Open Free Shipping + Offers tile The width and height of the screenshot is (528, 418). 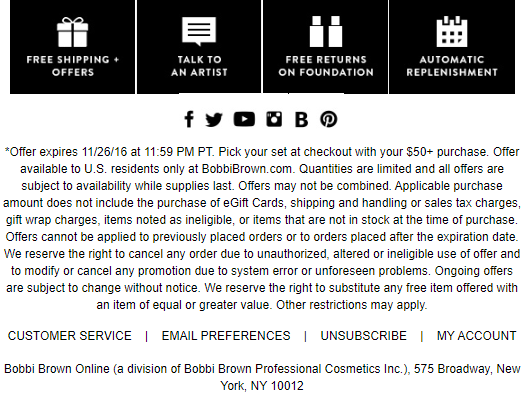coord(72,47)
